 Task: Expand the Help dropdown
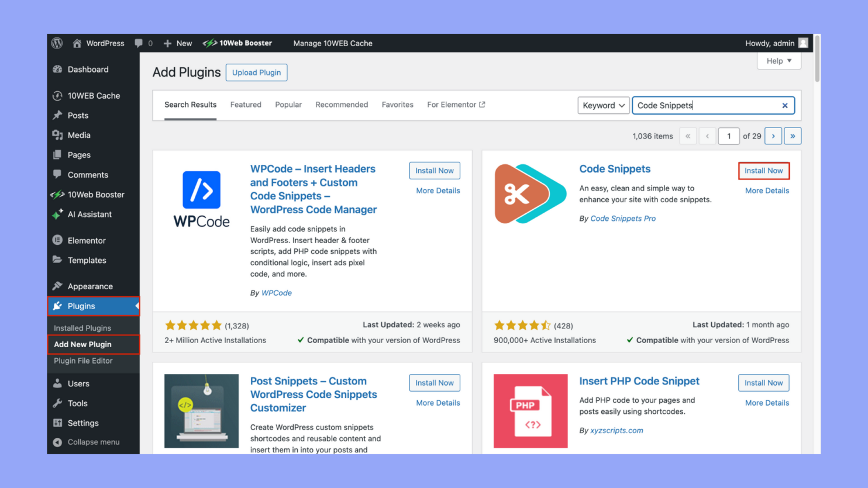(779, 61)
